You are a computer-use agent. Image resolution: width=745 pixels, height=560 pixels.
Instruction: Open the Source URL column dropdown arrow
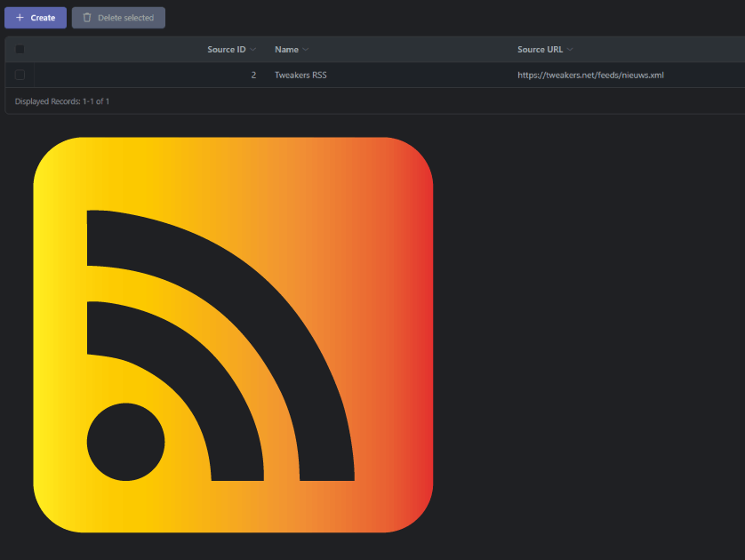(x=570, y=50)
